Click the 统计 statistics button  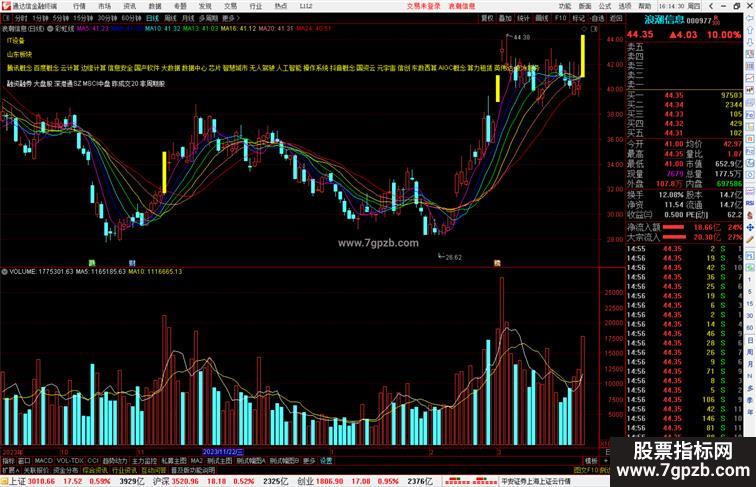point(523,18)
